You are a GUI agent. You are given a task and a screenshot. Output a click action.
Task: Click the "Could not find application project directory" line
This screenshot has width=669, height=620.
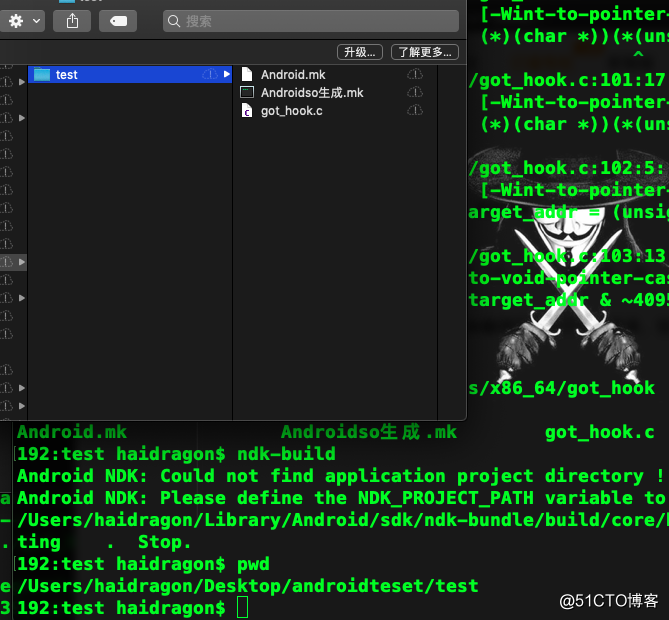pyautogui.click(x=341, y=476)
